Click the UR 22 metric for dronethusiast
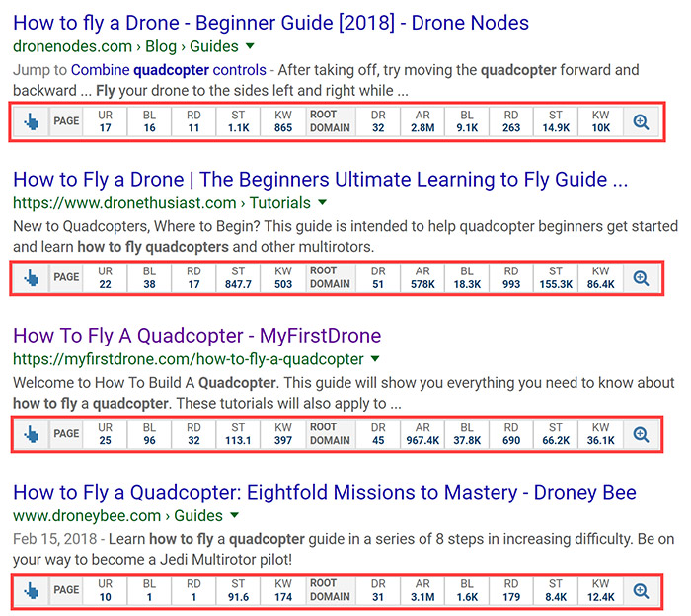This screenshot has height=616, width=691. 105,277
